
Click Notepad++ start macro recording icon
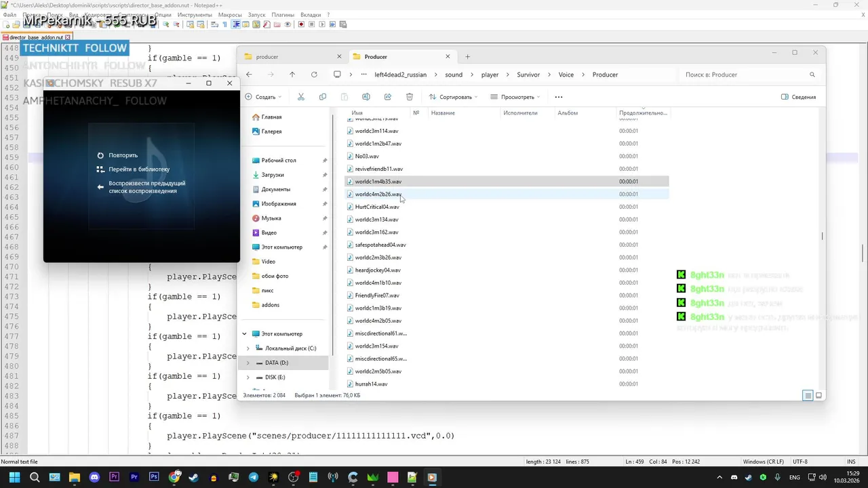300,24
